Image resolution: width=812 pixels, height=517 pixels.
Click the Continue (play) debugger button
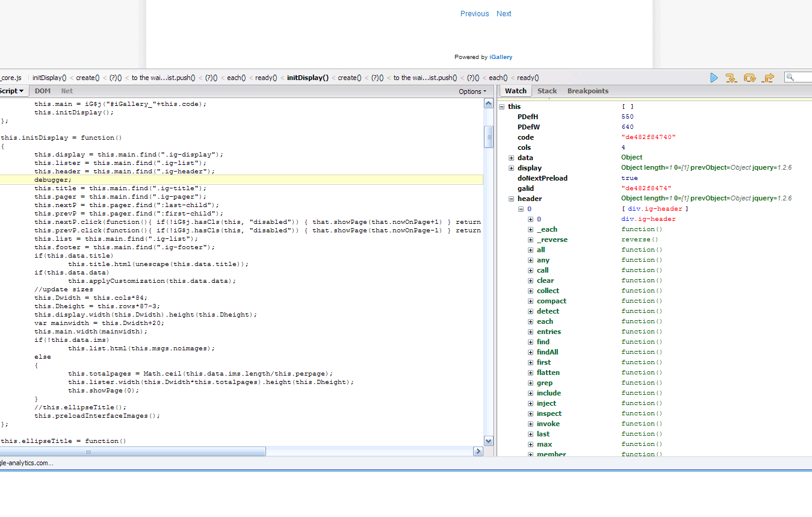coord(714,78)
